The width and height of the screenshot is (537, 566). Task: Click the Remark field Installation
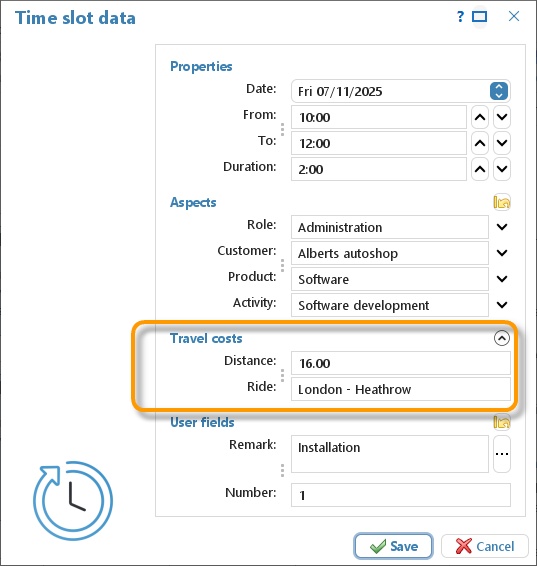pyautogui.click(x=390, y=454)
